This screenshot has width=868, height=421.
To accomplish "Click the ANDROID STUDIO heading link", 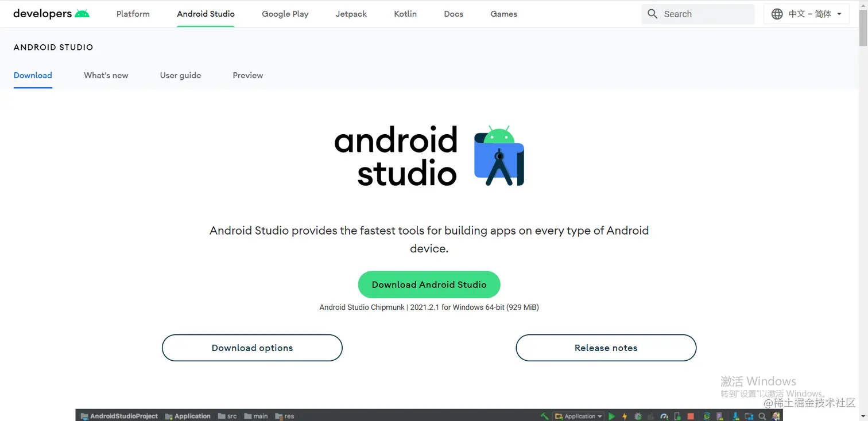I will pos(53,47).
